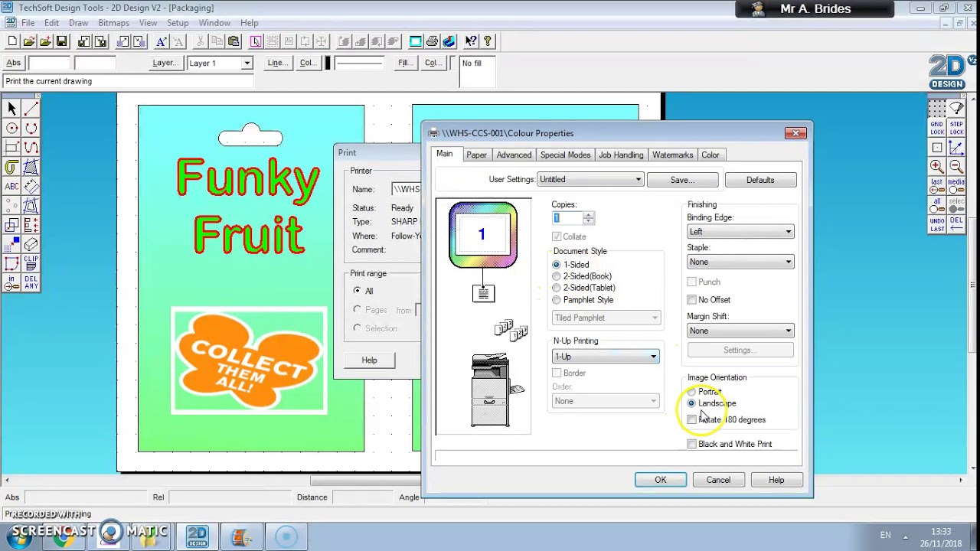Switch to the Color tab
Image resolution: width=980 pixels, height=551 pixels.
(710, 155)
